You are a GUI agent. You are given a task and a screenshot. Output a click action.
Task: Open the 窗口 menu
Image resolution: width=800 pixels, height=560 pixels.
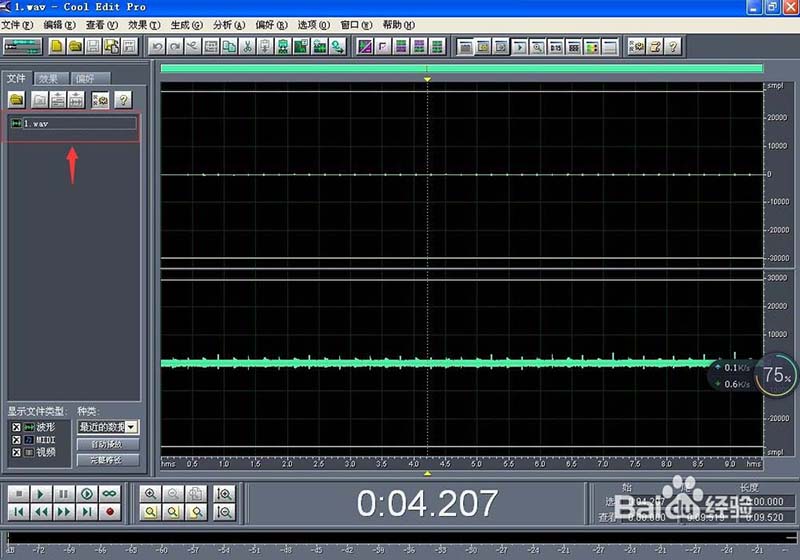tap(356, 24)
